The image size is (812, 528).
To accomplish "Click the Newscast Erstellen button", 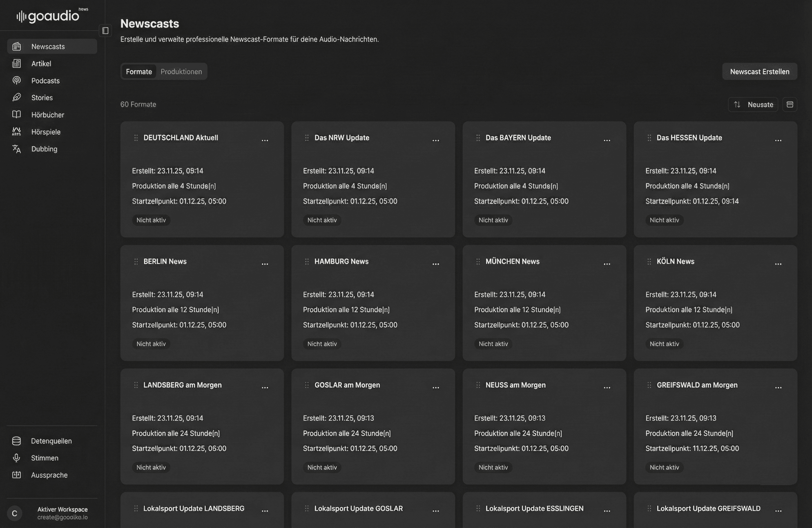I will (x=759, y=72).
